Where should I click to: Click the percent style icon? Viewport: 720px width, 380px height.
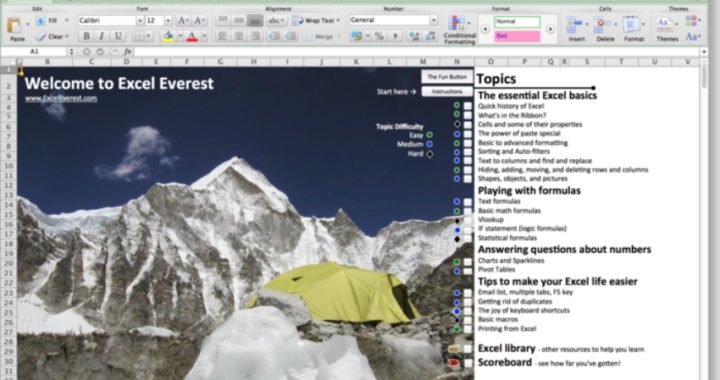pyautogui.click(x=379, y=36)
